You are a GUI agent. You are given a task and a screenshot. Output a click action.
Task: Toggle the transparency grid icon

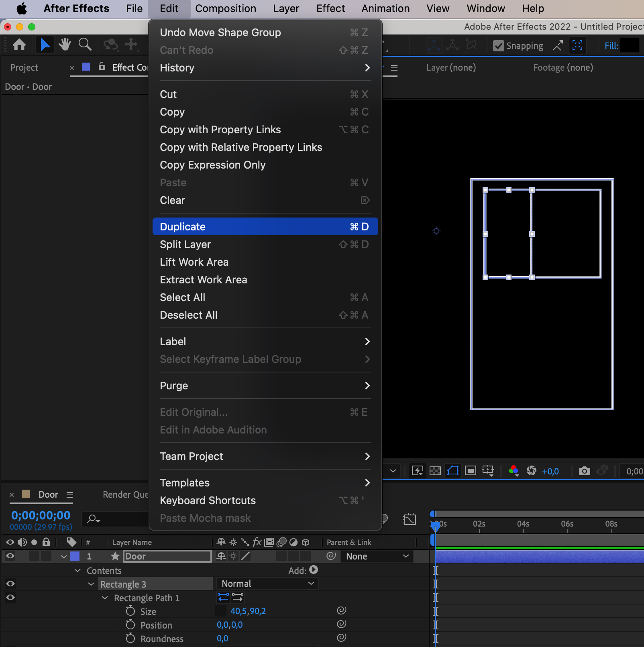tap(435, 471)
